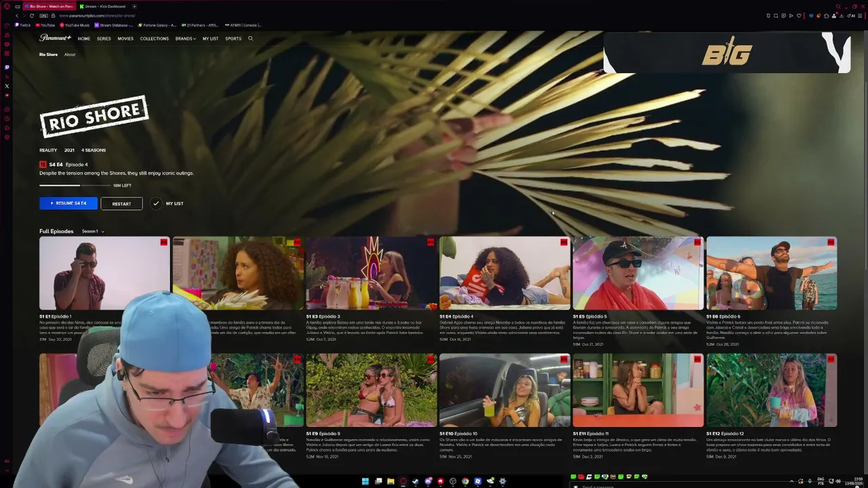The width and height of the screenshot is (868, 488).
Task: Open the YouTube Music bookmark
Action: point(75,25)
